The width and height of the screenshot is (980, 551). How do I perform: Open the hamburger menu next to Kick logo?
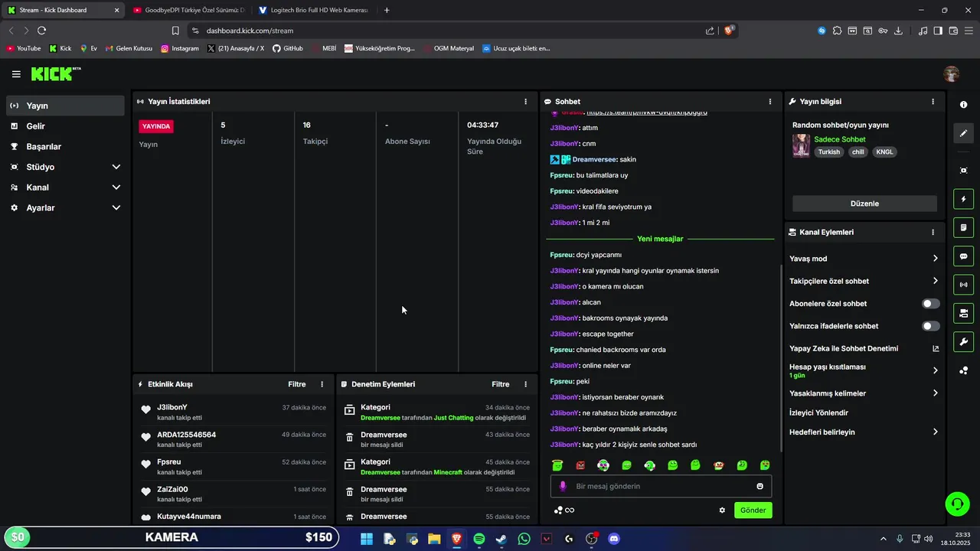pyautogui.click(x=16, y=74)
